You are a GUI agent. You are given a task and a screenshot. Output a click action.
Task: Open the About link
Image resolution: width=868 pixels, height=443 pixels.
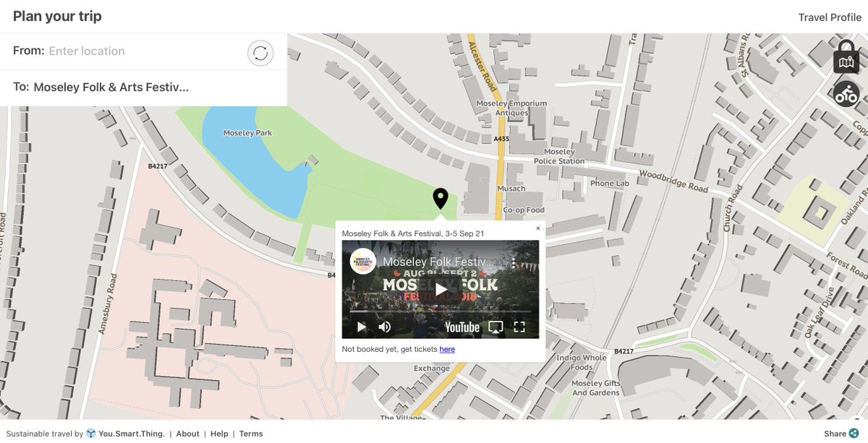pos(187,434)
